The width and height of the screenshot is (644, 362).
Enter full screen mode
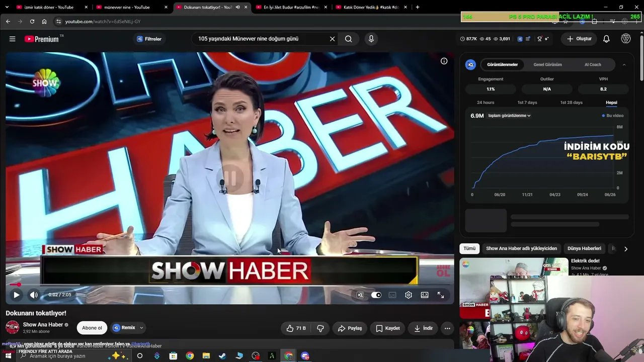[441, 295]
